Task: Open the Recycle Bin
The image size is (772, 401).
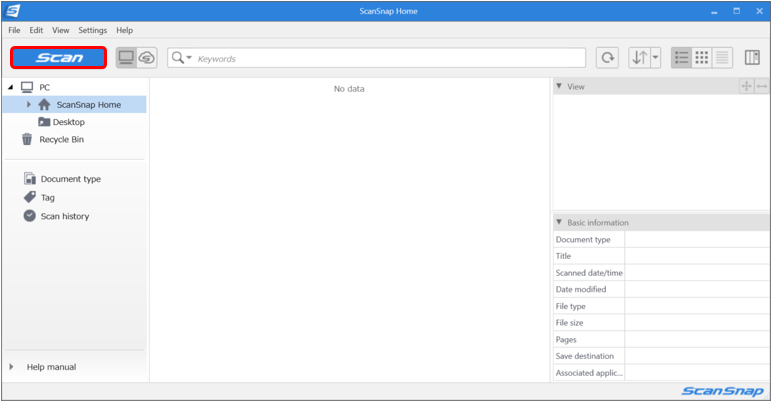Action: coord(62,139)
